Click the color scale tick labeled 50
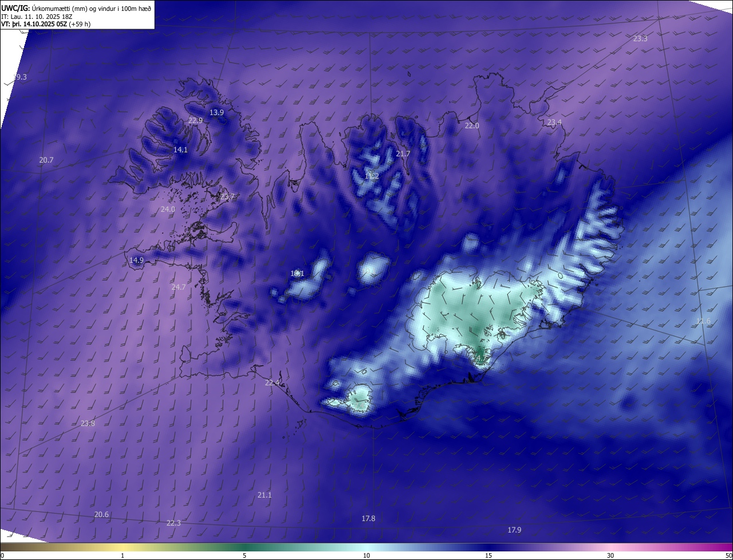The width and height of the screenshot is (733, 560). point(728,555)
